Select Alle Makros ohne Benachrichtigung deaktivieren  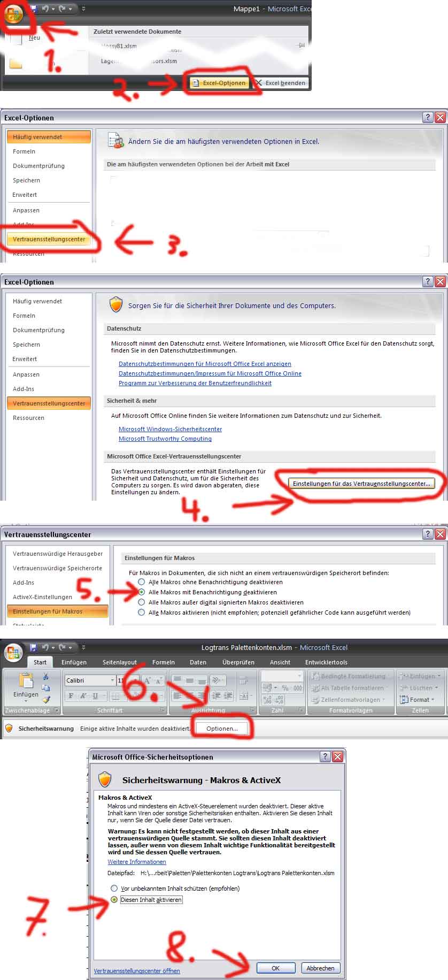point(141,582)
